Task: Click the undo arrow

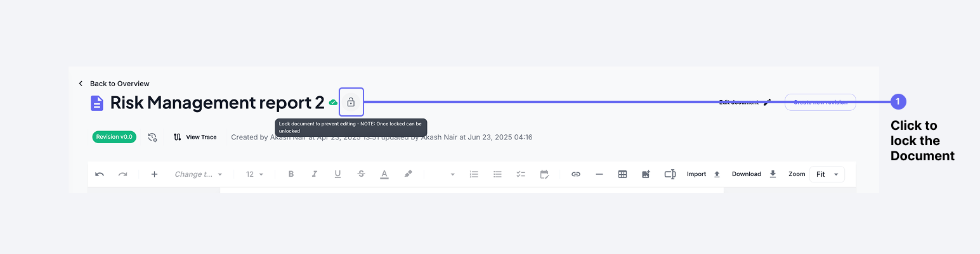Action: [100, 174]
